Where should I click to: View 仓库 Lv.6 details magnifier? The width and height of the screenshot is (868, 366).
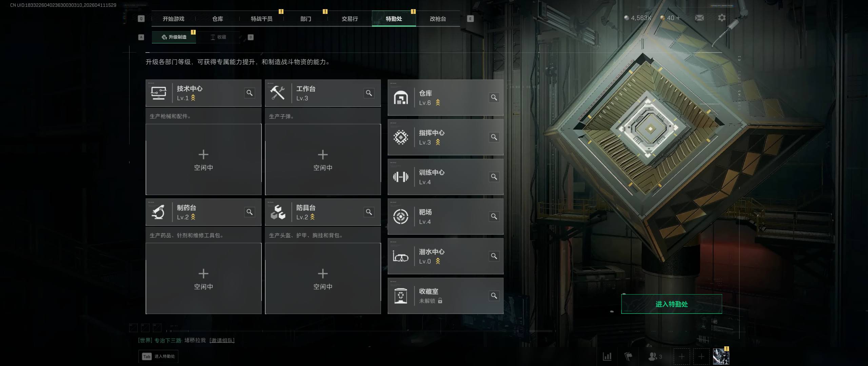[494, 98]
